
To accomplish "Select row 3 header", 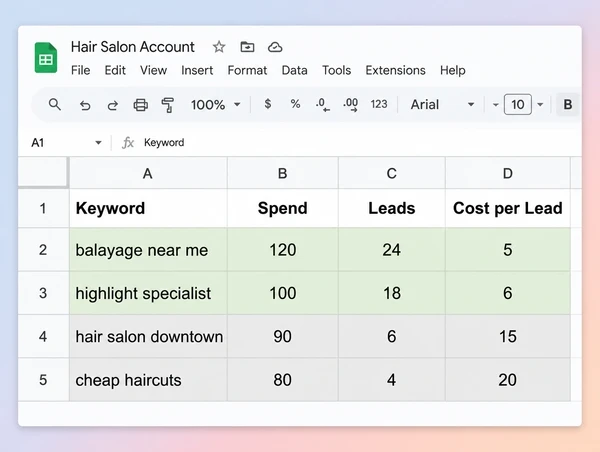I will pyautogui.click(x=44, y=293).
